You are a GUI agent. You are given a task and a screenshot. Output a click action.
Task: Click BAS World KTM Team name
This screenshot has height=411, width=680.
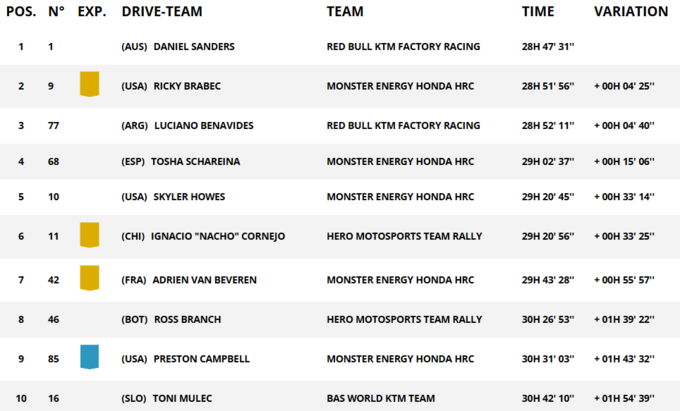click(381, 398)
